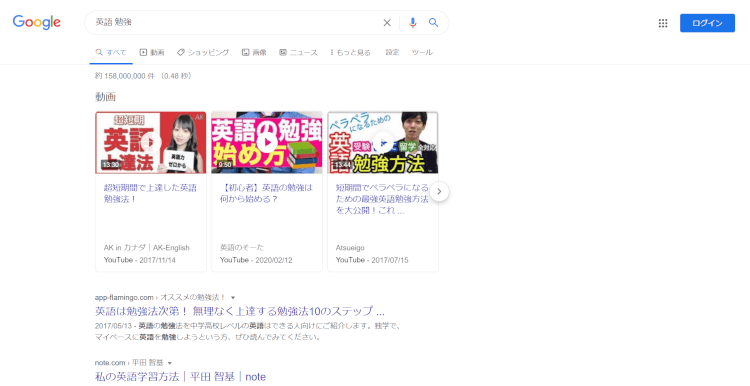Switch to the ショッピング tab

(x=203, y=53)
